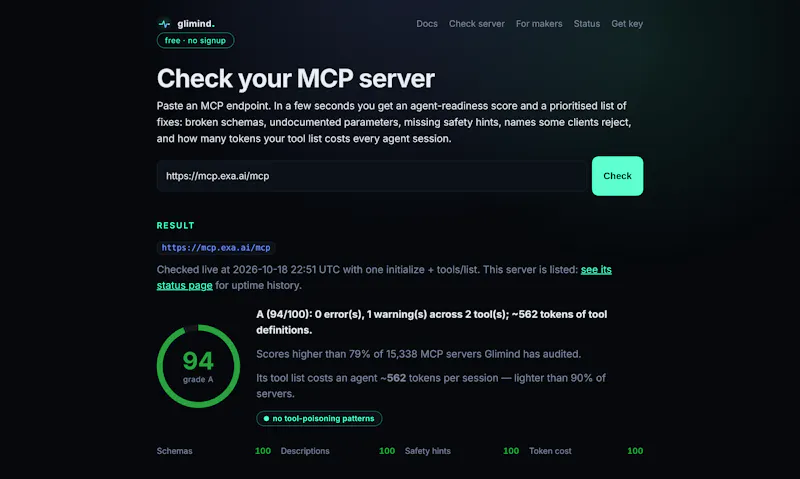Click the Scores higher than 79% sentence
The width and height of the screenshot is (800, 479).
point(418,354)
